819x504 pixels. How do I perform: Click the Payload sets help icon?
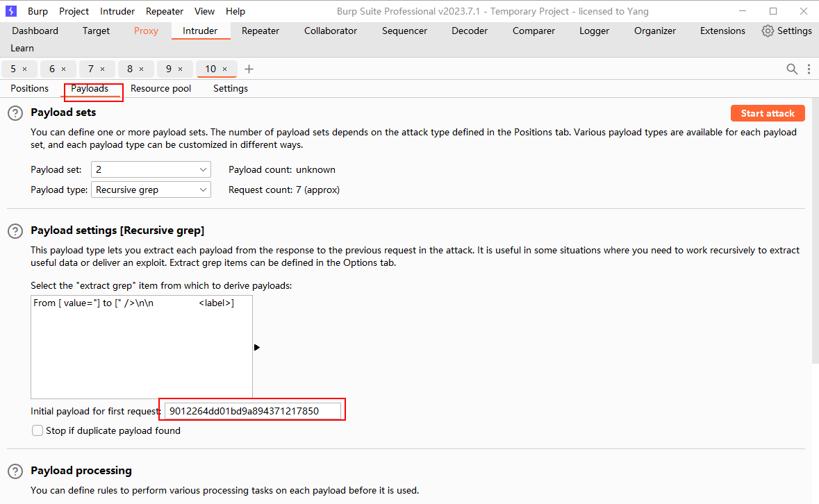tap(15, 113)
